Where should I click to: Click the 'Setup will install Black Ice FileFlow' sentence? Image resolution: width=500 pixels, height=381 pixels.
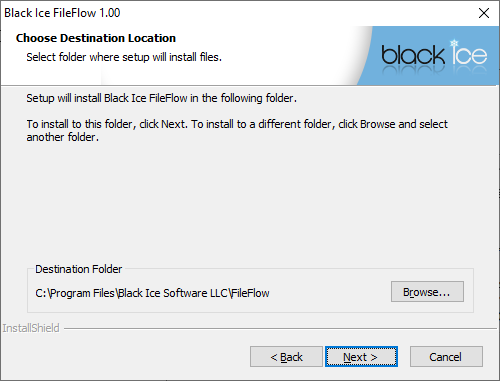click(x=161, y=98)
